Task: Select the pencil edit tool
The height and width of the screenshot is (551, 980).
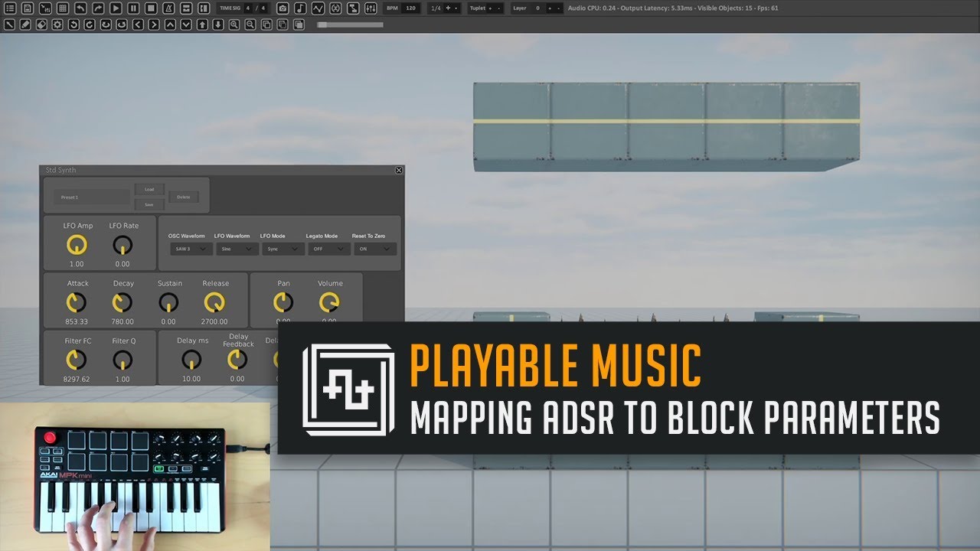Action: tap(25, 23)
